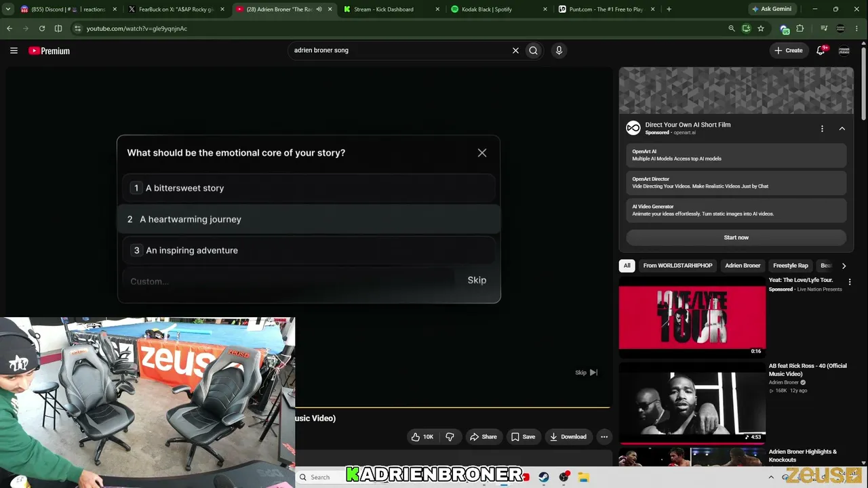Close the emotional core question dialog

coord(482,153)
